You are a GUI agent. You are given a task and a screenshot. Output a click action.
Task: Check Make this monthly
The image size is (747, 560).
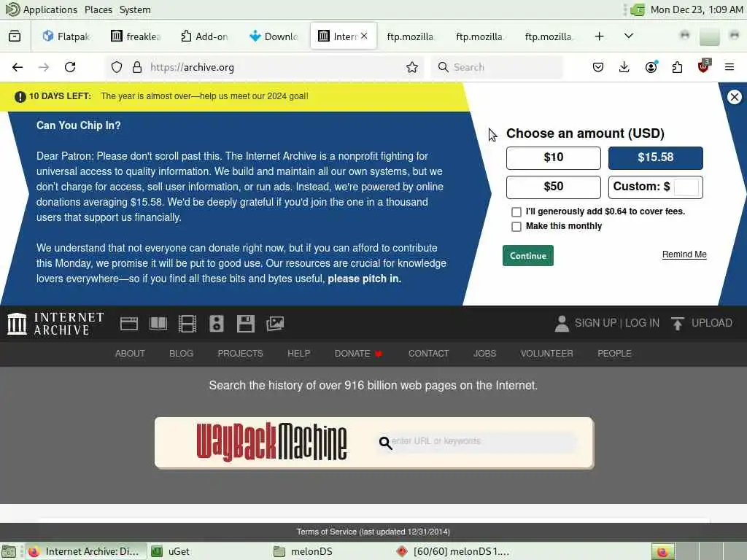516,227
